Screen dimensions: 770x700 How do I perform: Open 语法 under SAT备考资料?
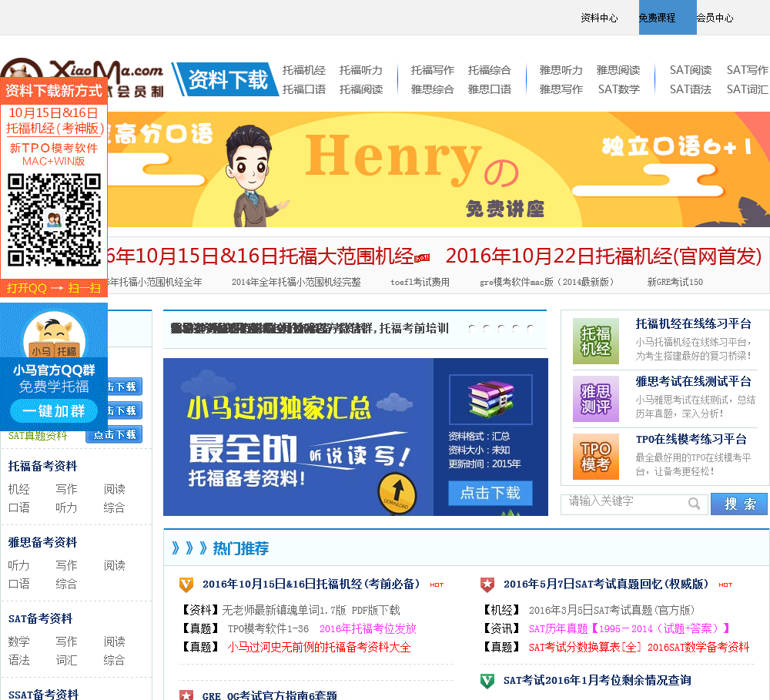pos(19,660)
